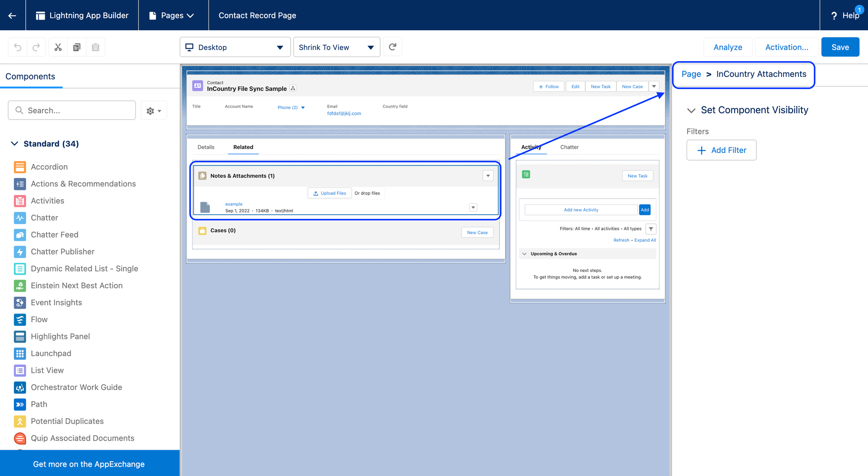The image size is (868, 476).
Task: Select the Highlights Panel component
Action: tap(52, 337)
